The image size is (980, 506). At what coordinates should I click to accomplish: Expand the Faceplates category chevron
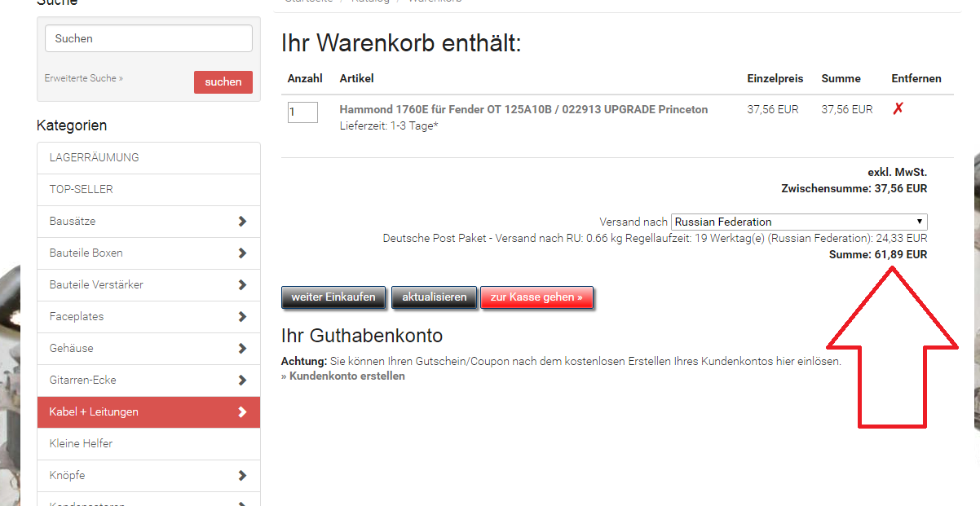point(242,317)
